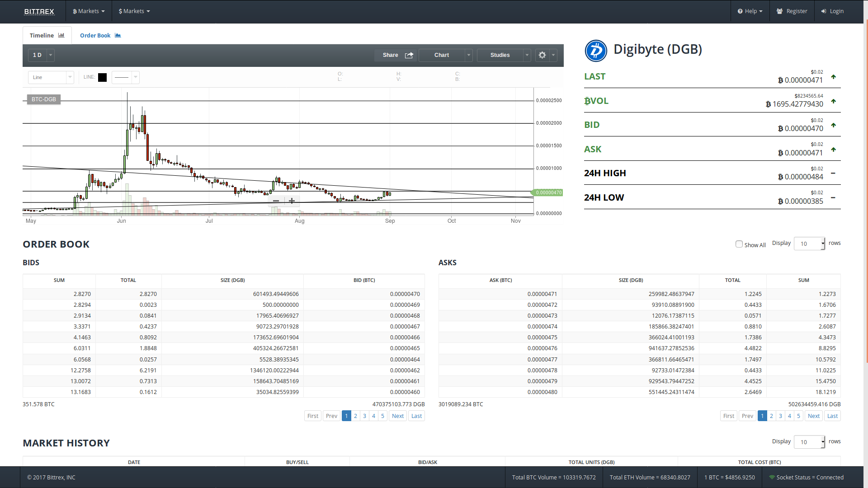Screen dimensions: 868x488
Task: Click Last in asks pagination
Action: (x=833, y=416)
